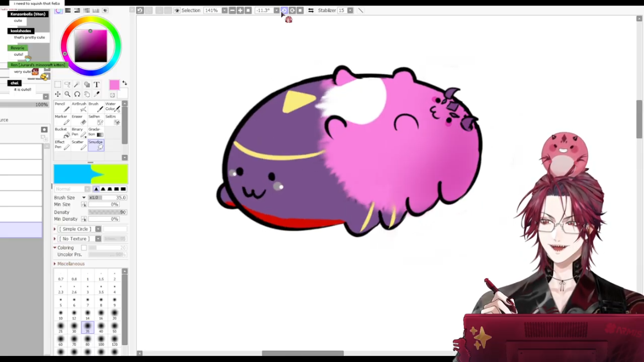Image resolution: width=644 pixels, height=362 pixels.
Task: Activate the Marker tool
Action: [x=62, y=120]
